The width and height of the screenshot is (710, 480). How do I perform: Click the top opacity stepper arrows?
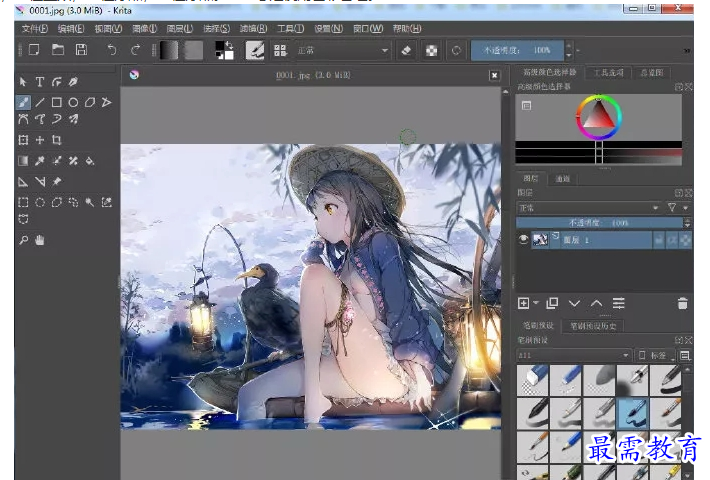tap(569, 50)
